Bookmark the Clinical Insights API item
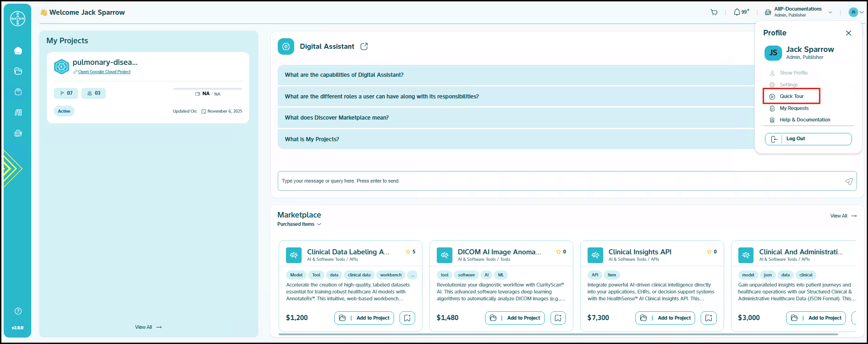Viewport: 868px width, 344px height. 708,318
